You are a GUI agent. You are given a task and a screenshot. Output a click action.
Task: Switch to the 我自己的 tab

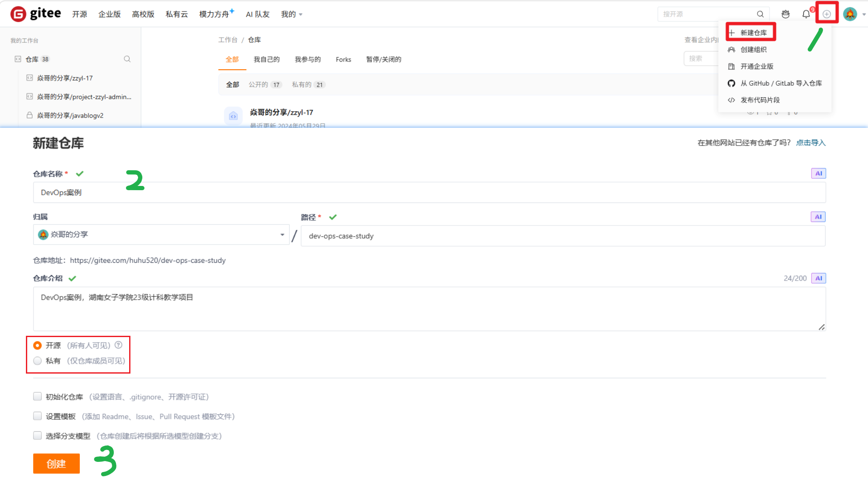[x=266, y=59]
